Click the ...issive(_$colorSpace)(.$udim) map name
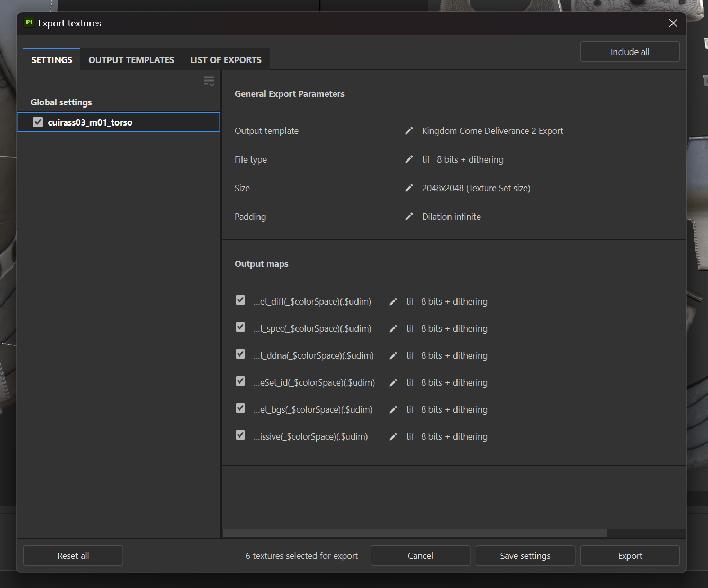This screenshot has height=588, width=708. click(311, 436)
